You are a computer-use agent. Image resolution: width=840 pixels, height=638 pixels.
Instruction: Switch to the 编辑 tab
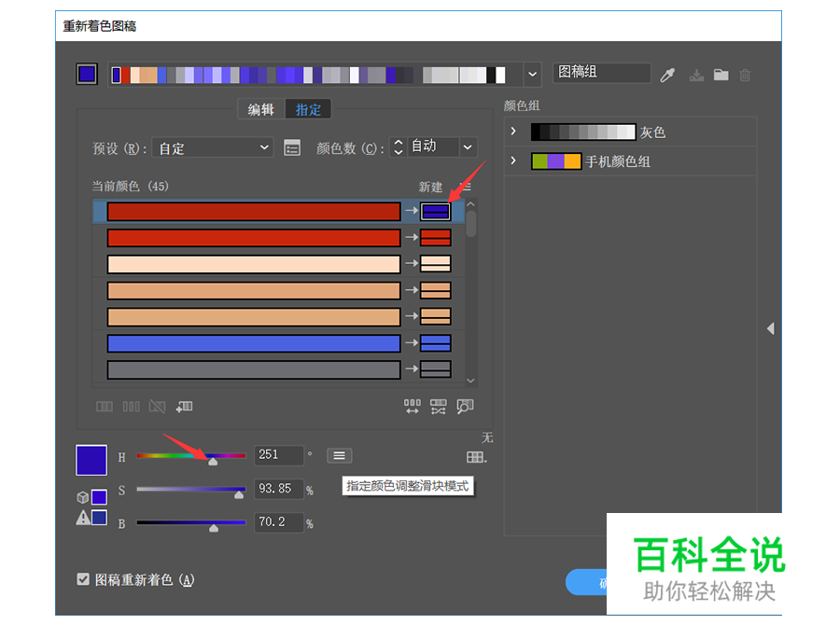259,108
